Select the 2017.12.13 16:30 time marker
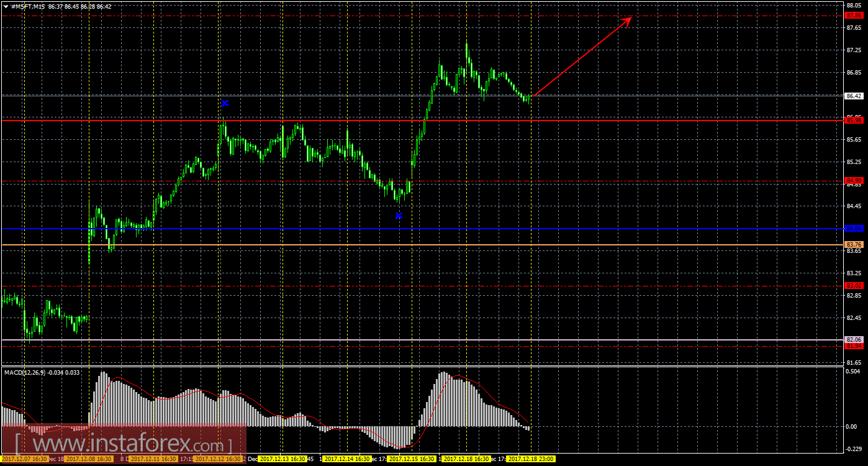868x466 pixels. pyautogui.click(x=283, y=459)
